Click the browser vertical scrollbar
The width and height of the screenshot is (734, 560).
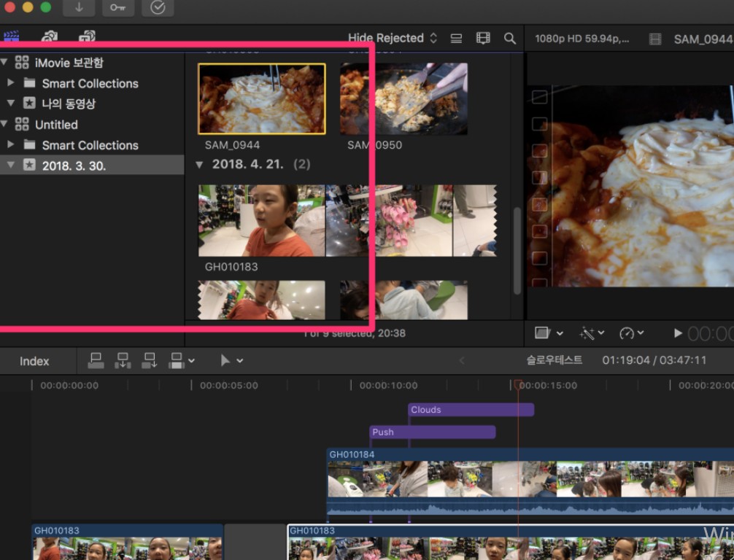(x=517, y=251)
